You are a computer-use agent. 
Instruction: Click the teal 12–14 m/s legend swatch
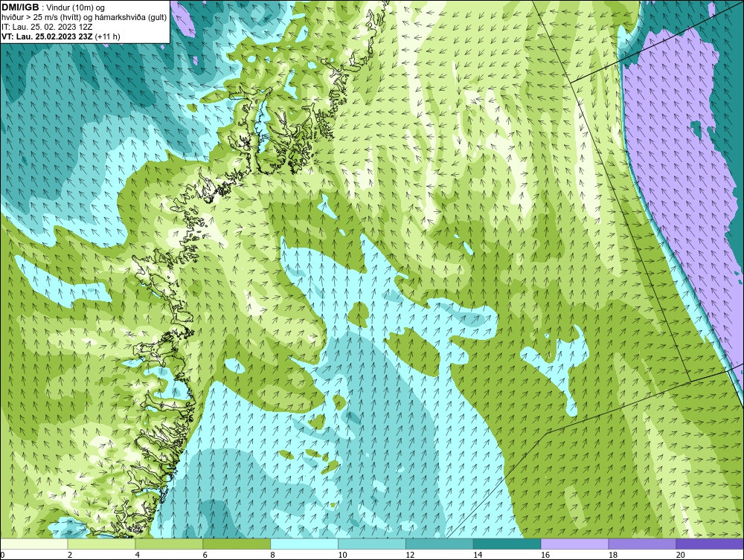[x=440, y=544]
